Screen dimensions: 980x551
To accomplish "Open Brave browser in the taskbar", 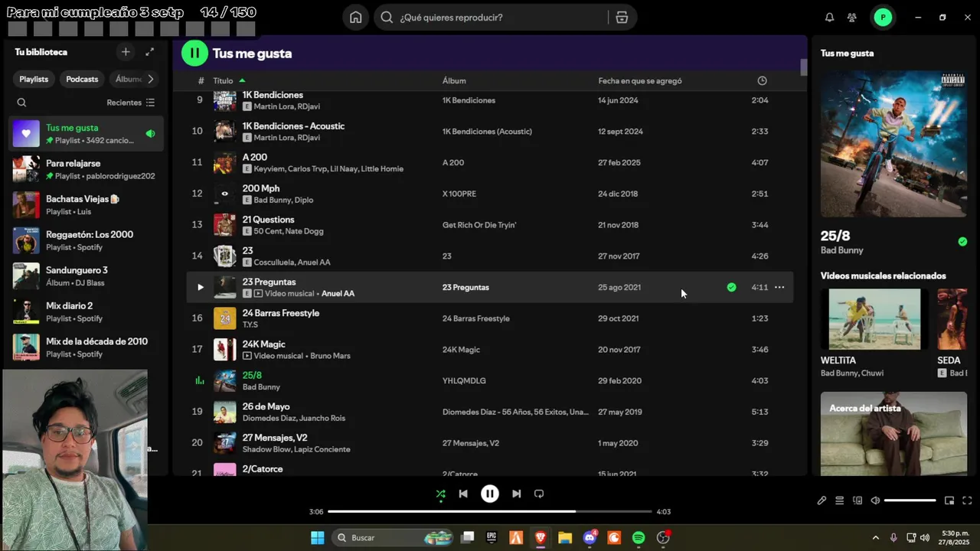I will [541, 537].
